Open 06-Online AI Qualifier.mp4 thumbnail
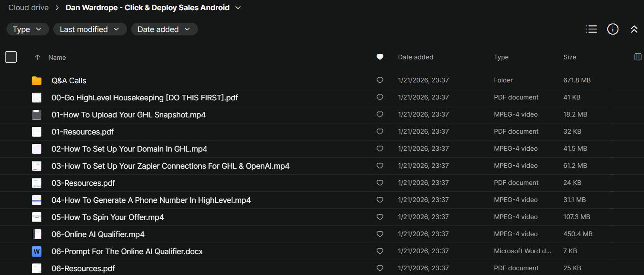This screenshot has width=644, height=275. [37, 234]
